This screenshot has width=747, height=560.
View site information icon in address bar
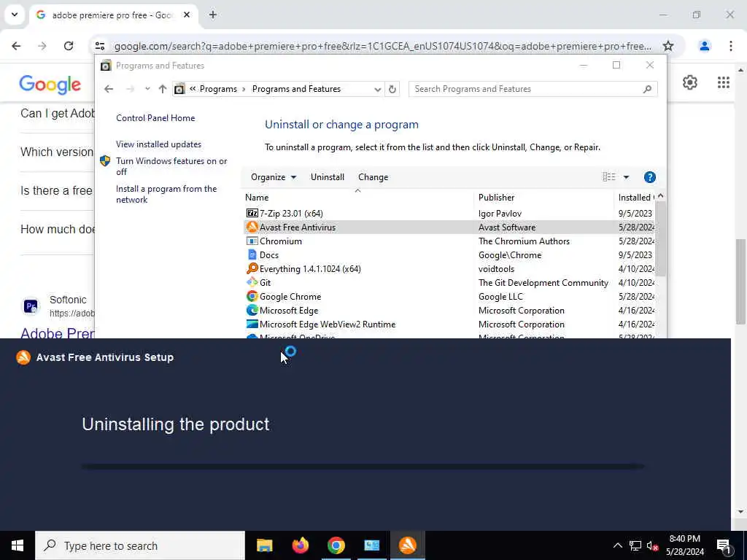(x=99, y=46)
